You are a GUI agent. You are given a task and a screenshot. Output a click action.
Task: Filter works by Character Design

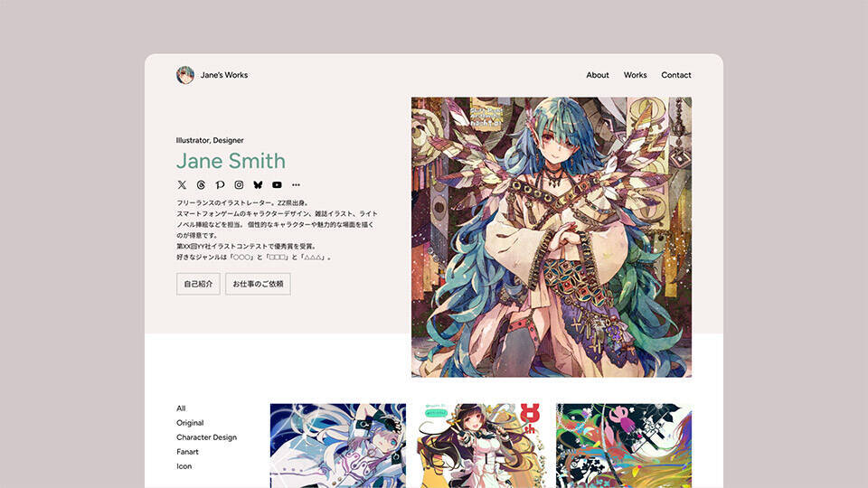[x=206, y=437]
